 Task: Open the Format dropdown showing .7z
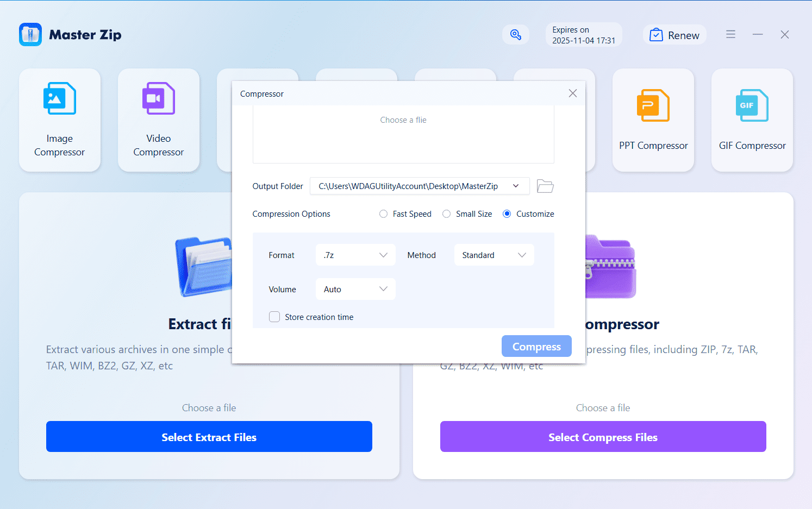click(x=355, y=255)
